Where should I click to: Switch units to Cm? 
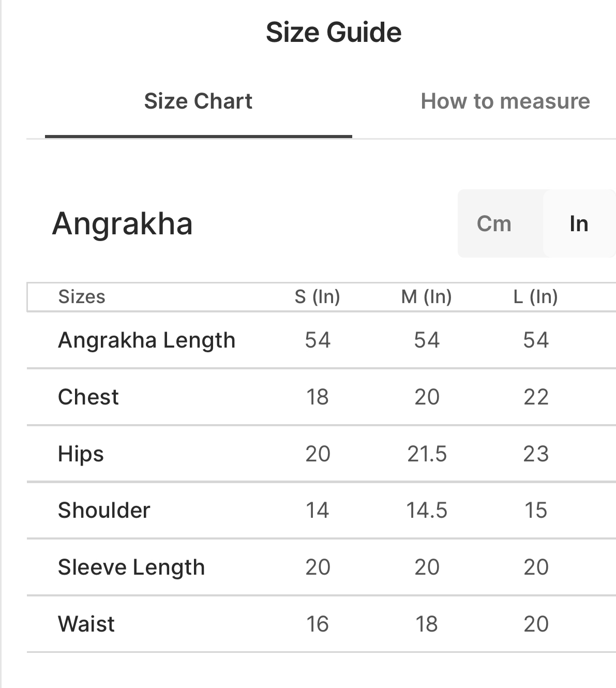tap(494, 224)
